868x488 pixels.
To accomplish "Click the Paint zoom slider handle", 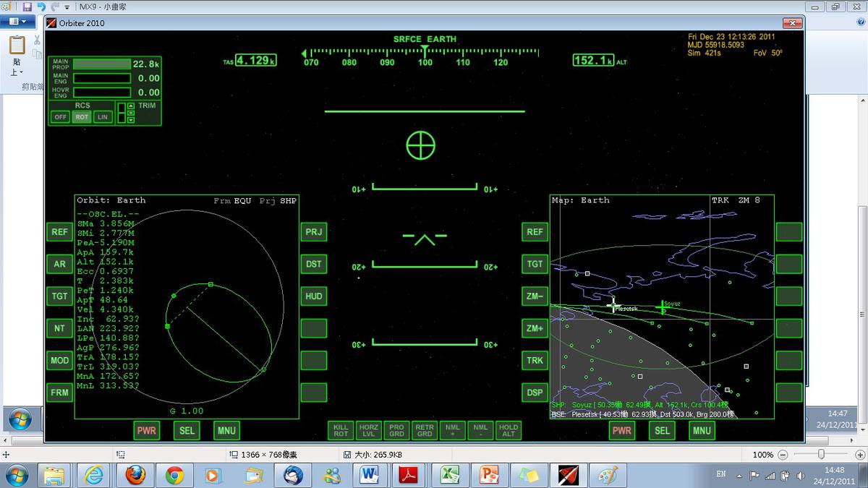I will click(x=821, y=455).
